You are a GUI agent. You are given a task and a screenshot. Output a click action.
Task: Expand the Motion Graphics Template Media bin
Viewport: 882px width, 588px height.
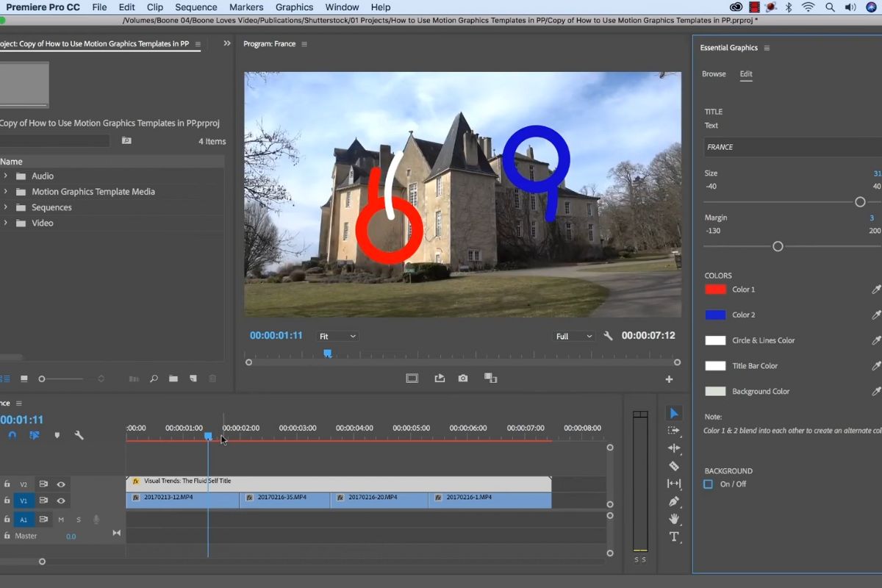(6, 192)
